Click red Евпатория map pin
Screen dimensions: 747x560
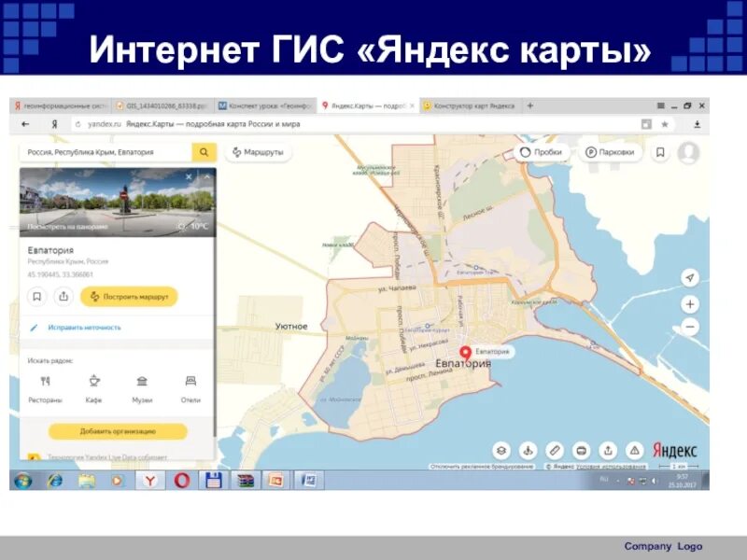pos(465,353)
